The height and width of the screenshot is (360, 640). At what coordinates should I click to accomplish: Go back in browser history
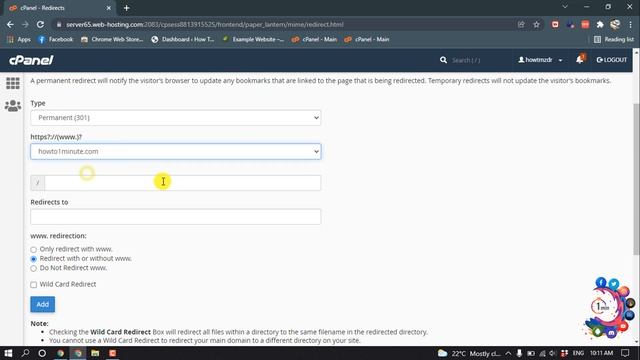[10, 24]
